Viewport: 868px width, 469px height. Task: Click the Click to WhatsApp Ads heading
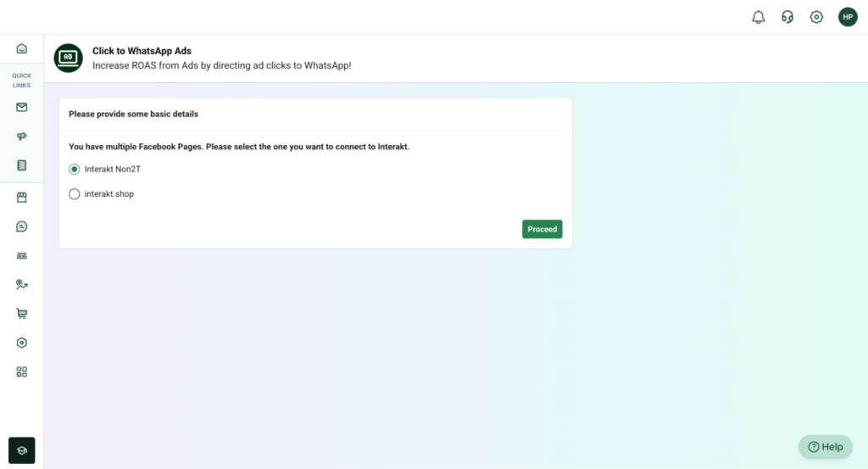pyautogui.click(x=142, y=51)
